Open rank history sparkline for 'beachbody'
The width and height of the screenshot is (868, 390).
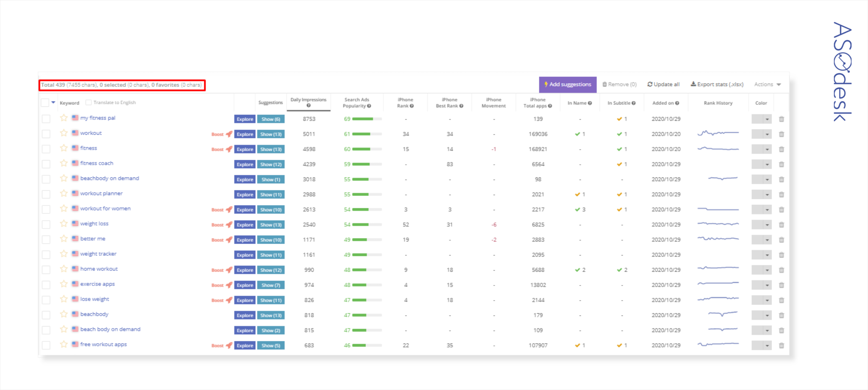[x=722, y=315]
